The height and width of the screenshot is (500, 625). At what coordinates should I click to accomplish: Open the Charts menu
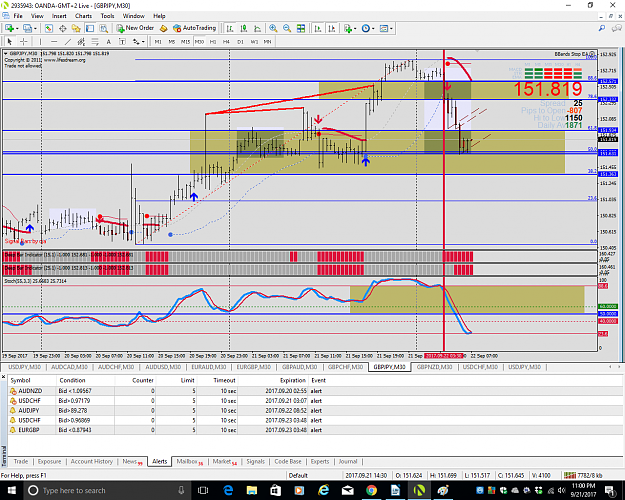pos(83,16)
